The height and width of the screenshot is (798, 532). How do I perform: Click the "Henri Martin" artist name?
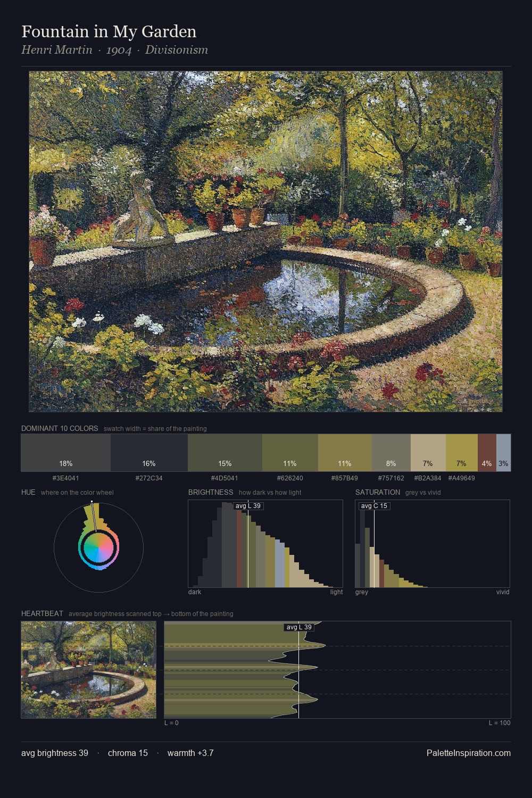click(x=56, y=50)
